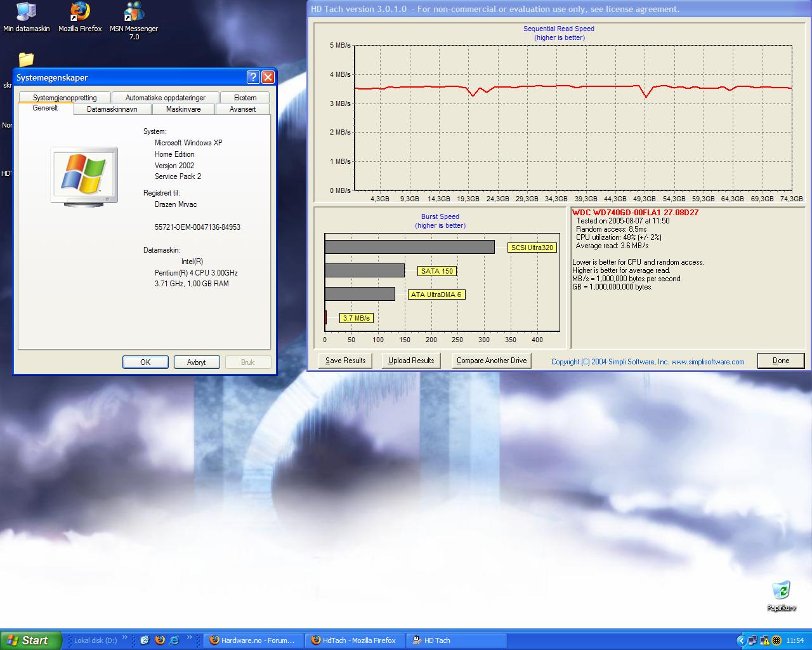The image size is (812, 650).
Task: Switch to the Eksternt tab
Action: [245, 98]
